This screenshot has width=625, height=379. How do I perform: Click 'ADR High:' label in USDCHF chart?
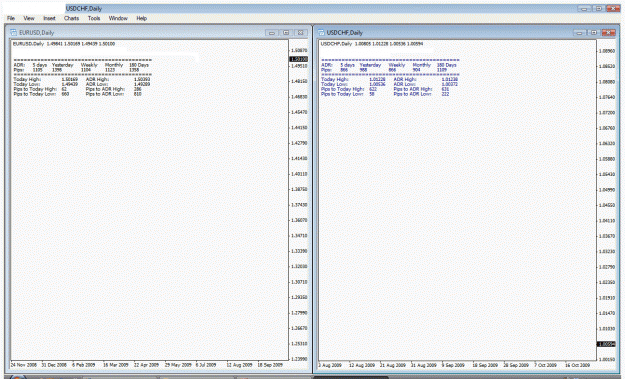coord(405,79)
